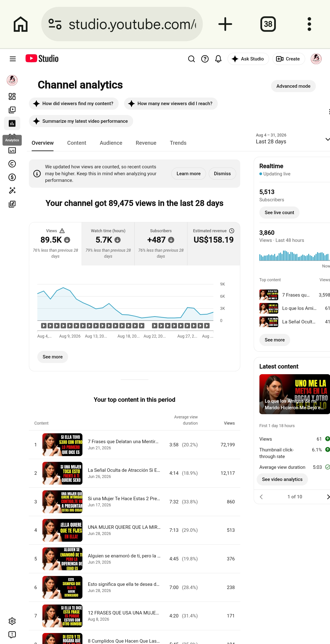Click estimated revenue clock icon
The width and height of the screenshot is (330, 644).
pos(232,230)
